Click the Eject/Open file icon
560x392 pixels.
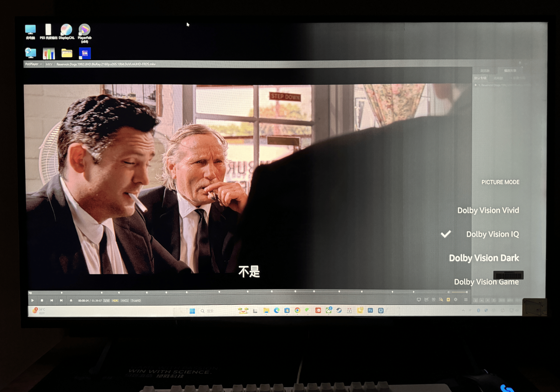coord(71,300)
